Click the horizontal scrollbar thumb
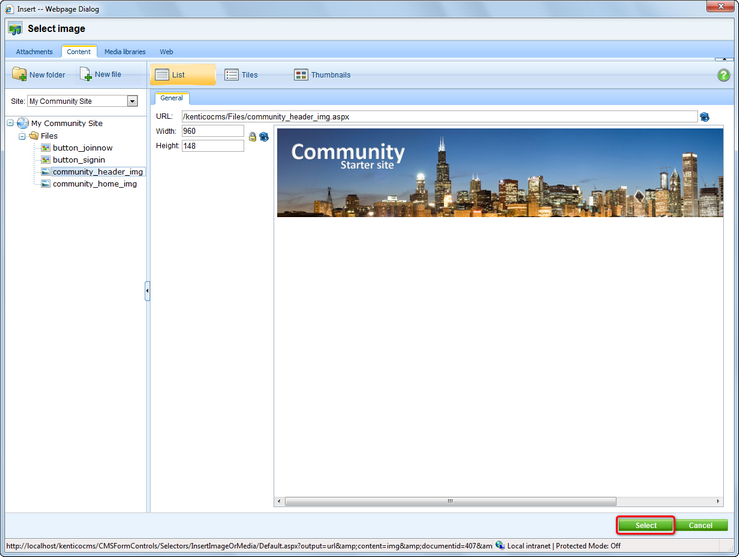Viewport: 739px width, 557px height. [x=451, y=501]
